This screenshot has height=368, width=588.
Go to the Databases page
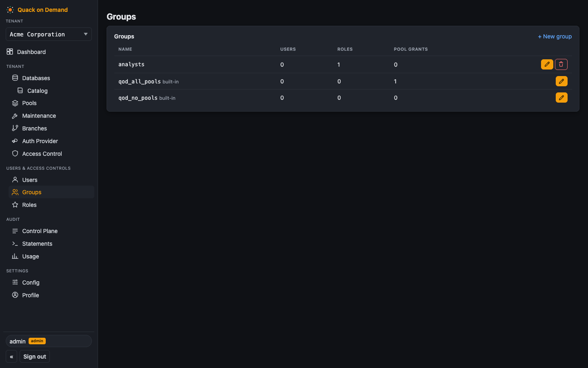(51, 78)
